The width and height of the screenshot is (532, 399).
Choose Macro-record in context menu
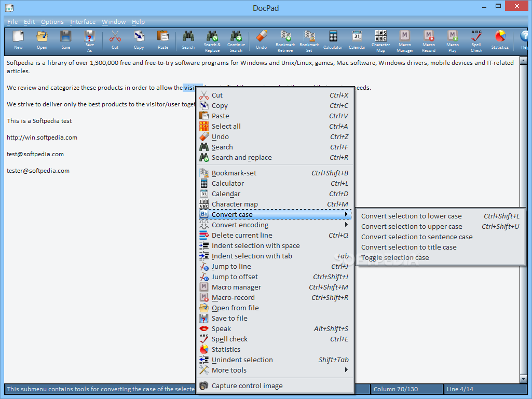pos(275,297)
